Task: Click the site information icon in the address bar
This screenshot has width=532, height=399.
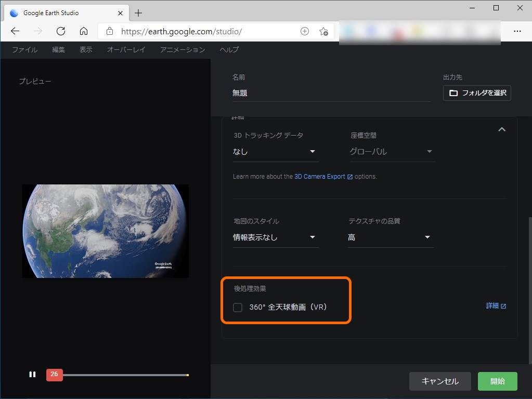Action: [109, 31]
